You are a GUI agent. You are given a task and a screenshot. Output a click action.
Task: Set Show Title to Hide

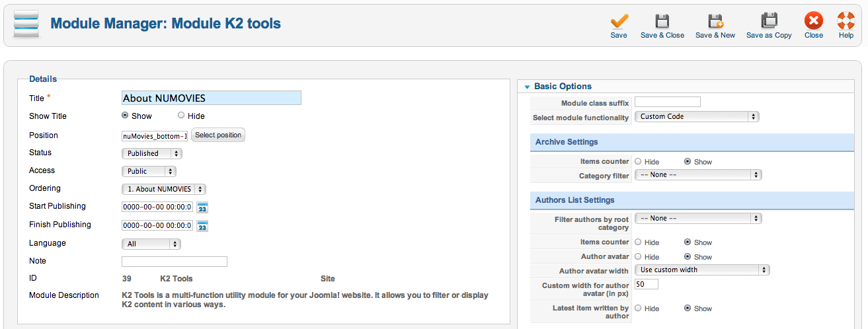pyautogui.click(x=181, y=116)
